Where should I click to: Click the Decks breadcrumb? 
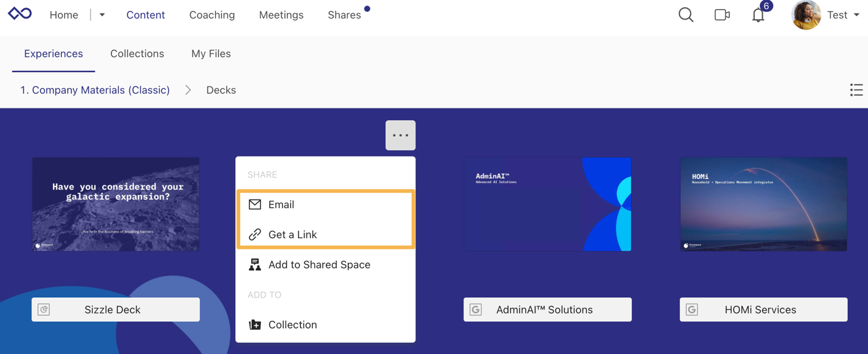221,90
